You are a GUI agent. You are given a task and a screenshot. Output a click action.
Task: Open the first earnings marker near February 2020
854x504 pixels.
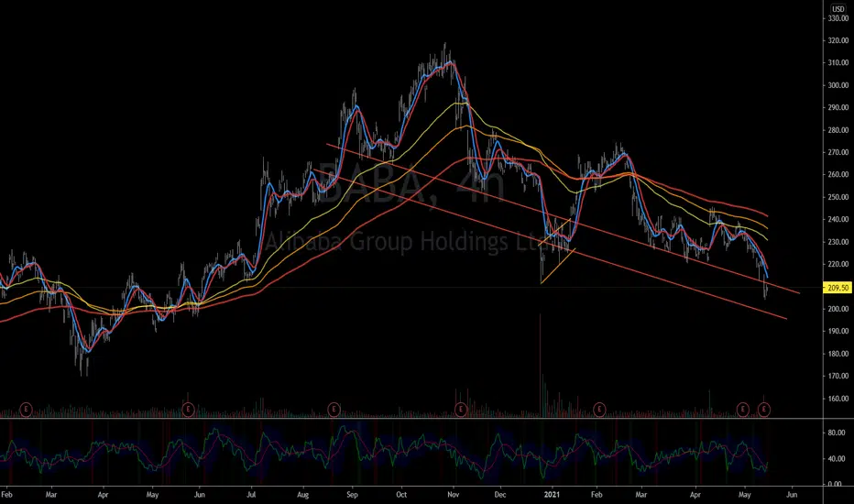[26, 410]
